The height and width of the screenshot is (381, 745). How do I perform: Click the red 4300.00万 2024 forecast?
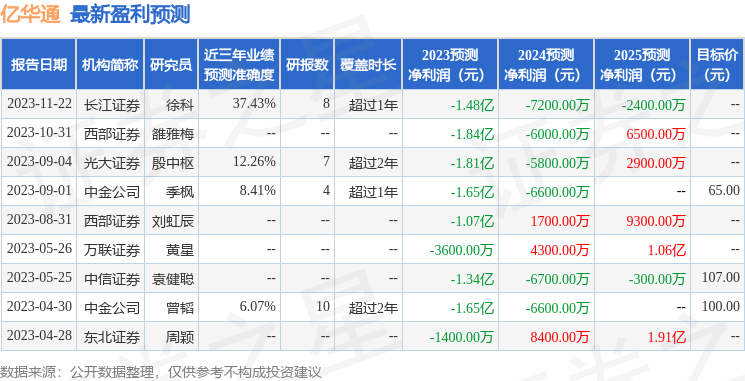tap(560, 250)
